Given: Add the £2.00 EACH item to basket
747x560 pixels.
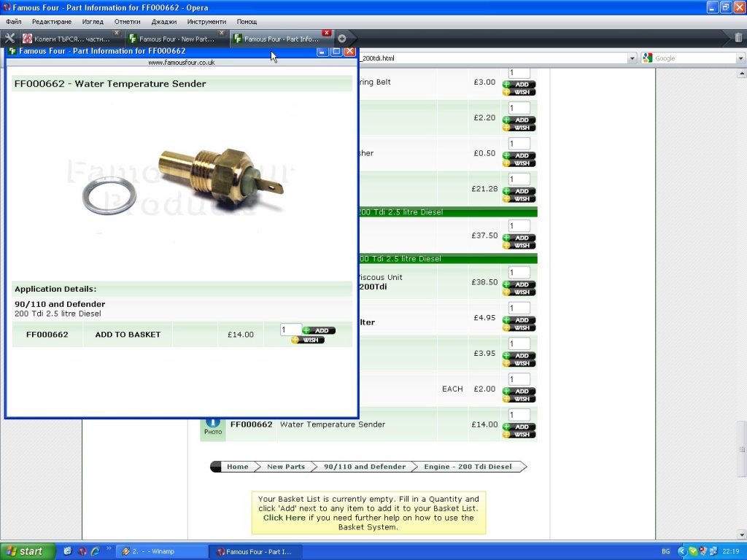Looking at the screenshot, I should click(519, 391).
